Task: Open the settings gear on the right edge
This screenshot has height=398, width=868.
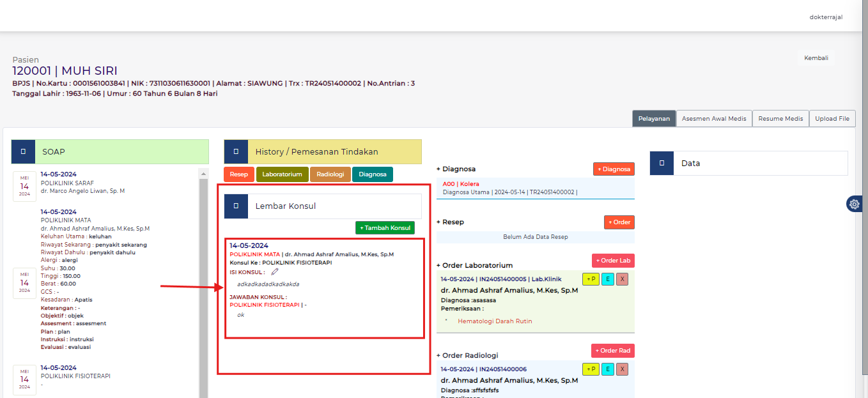Action: [854, 204]
